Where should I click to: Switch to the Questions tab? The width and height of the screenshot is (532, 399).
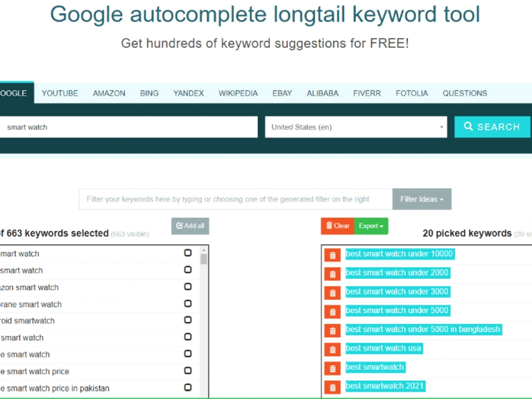click(x=465, y=93)
